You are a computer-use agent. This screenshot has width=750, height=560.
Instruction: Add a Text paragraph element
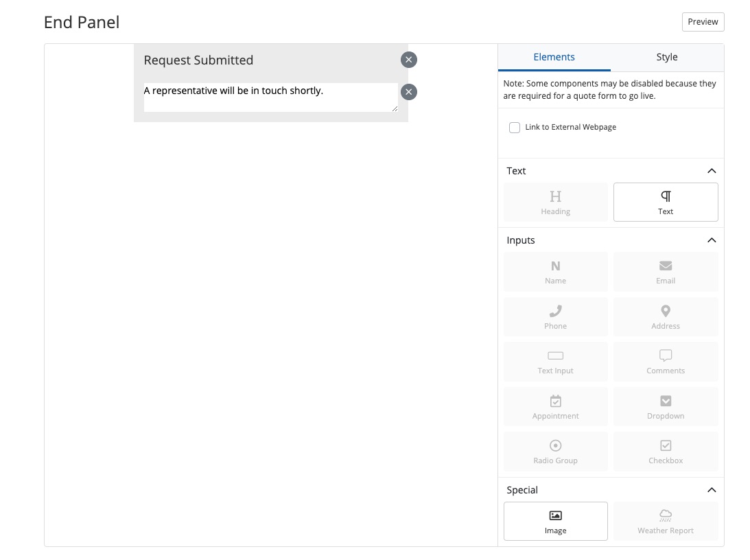[x=665, y=202]
